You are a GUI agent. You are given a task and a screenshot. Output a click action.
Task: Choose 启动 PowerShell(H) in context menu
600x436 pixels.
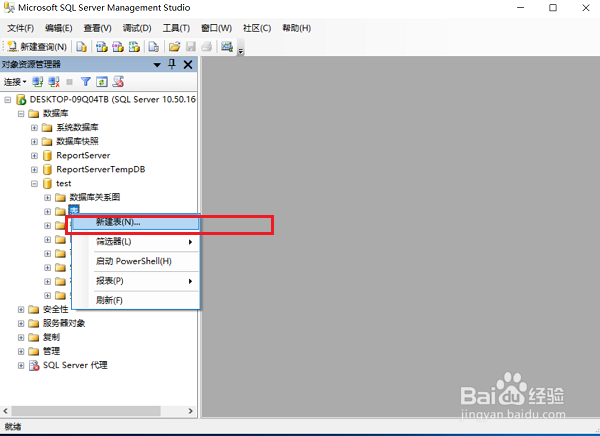[136, 261]
